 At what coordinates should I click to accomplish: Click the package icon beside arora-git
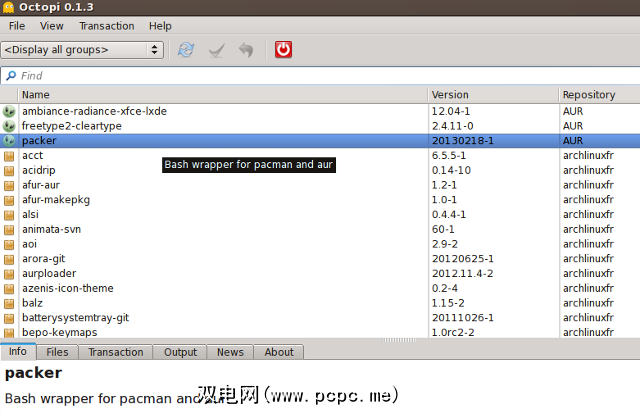pos(9,259)
